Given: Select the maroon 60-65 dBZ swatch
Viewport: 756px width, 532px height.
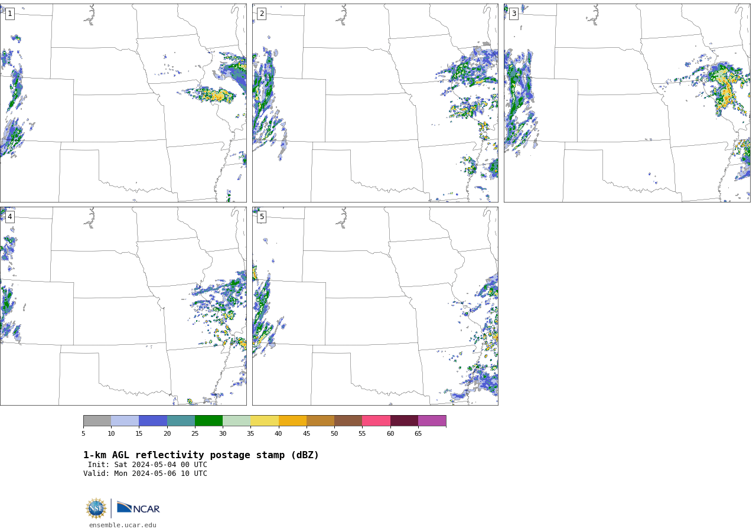Looking at the screenshot, I should 404,420.
